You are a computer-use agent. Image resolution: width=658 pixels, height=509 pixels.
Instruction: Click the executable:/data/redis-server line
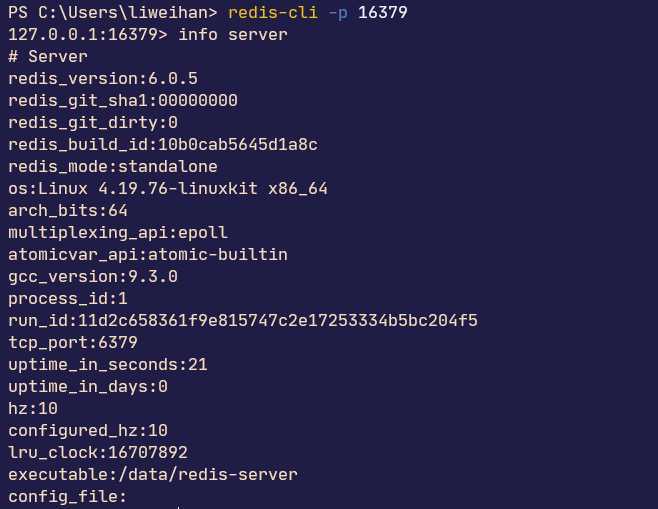[153, 475]
